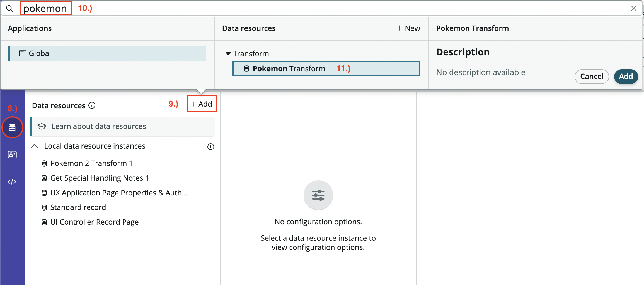Click info icon for local data resource instances
Viewport: 644px width, 285px height.
pos(210,147)
